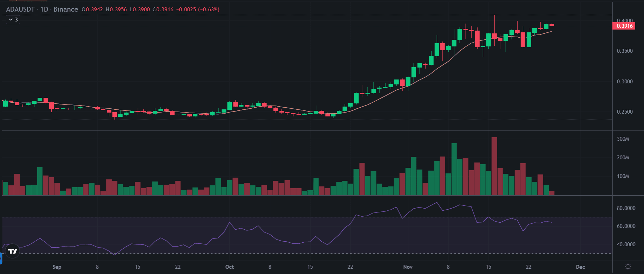Select the tallest red volume bar
This screenshot has height=274, width=644.
(x=494, y=166)
